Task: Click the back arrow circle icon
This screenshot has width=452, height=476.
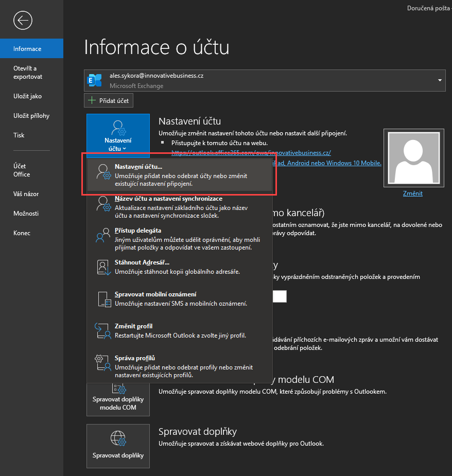Action: [23, 21]
